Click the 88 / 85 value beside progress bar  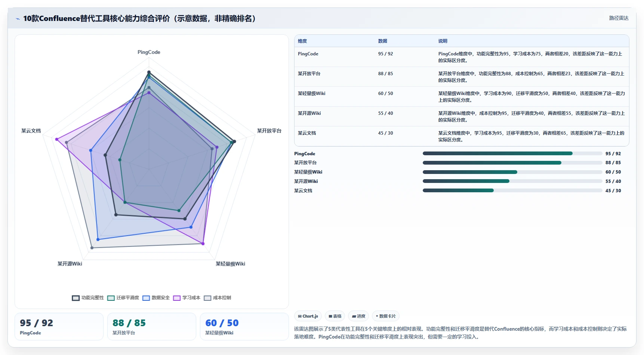click(x=613, y=163)
